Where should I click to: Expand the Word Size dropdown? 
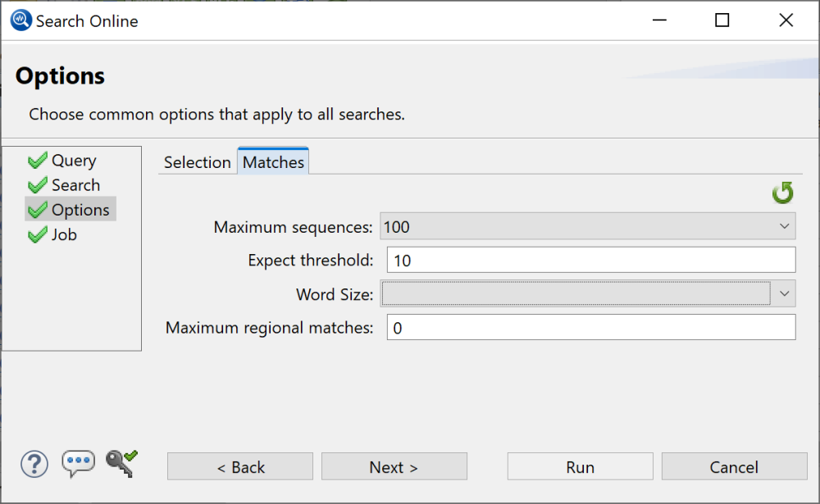[x=785, y=293]
